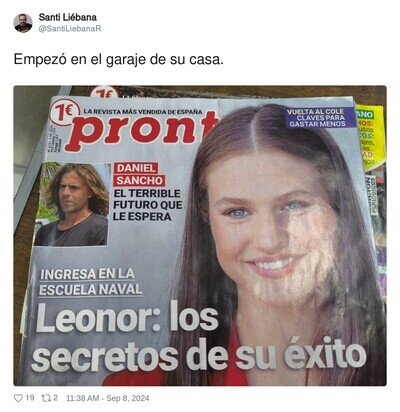Click El terrible futuro que le espera text
The image size is (400, 412).
(x=148, y=205)
